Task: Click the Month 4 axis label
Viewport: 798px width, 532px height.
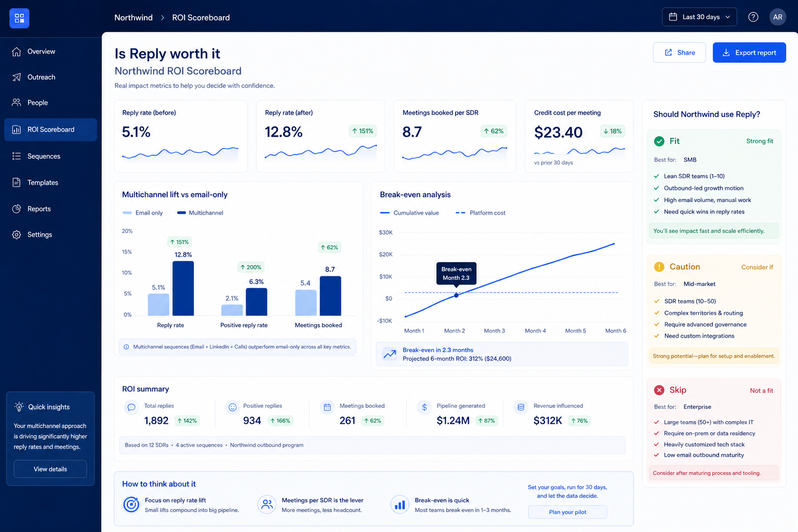Action: pos(535,331)
